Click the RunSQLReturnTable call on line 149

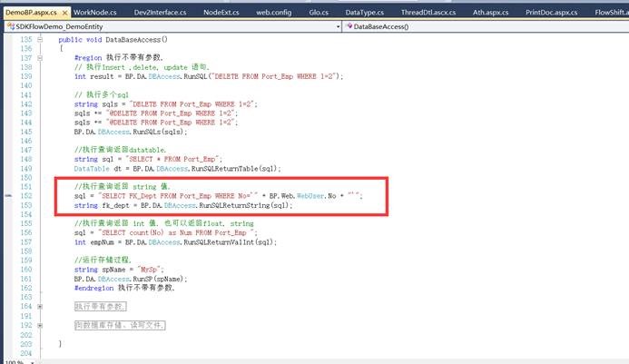pyautogui.click(x=236, y=169)
